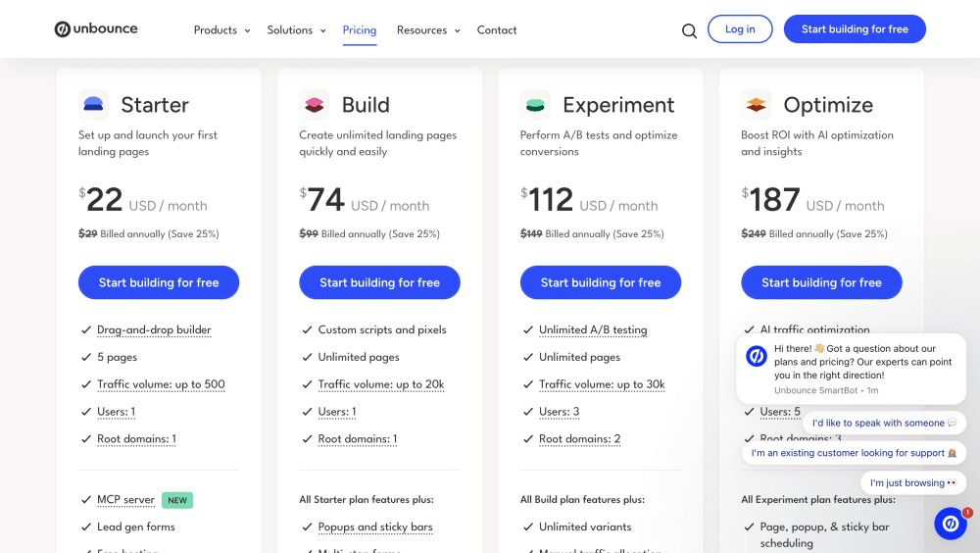The width and height of the screenshot is (980, 553).
Task: Expand the Resources dropdown menu
Action: coord(428,30)
